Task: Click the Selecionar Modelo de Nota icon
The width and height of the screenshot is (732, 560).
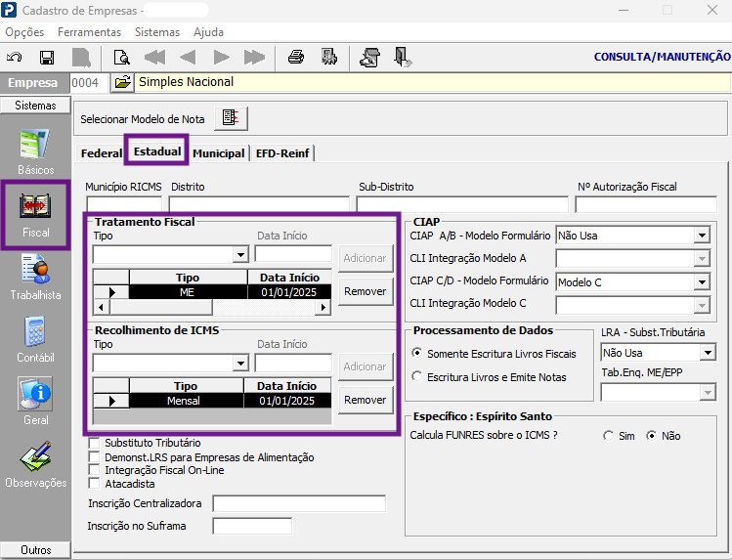Action: point(231,118)
